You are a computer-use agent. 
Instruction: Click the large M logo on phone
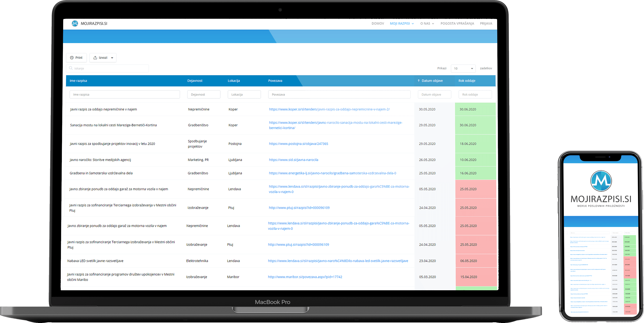click(601, 181)
